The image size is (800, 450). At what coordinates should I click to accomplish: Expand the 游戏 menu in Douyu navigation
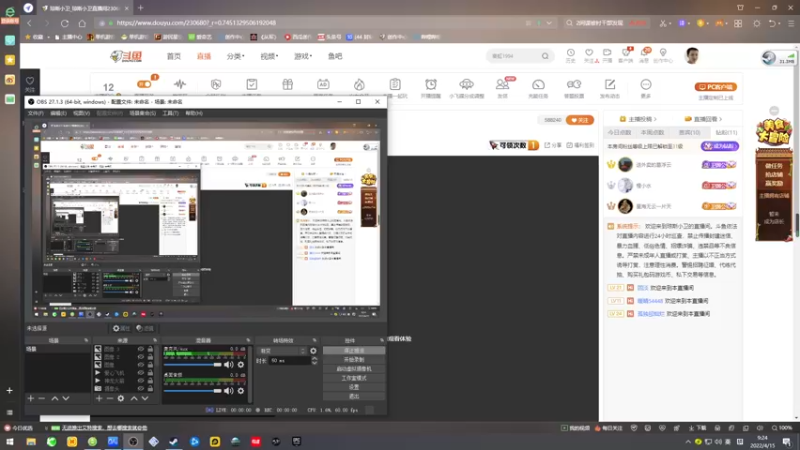pyautogui.click(x=303, y=56)
